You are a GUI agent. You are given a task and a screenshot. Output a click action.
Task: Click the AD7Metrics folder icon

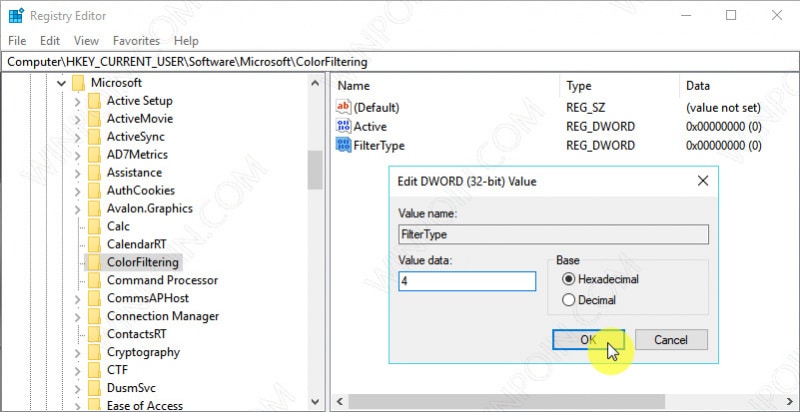pyautogui.click(x=94, y=154)
